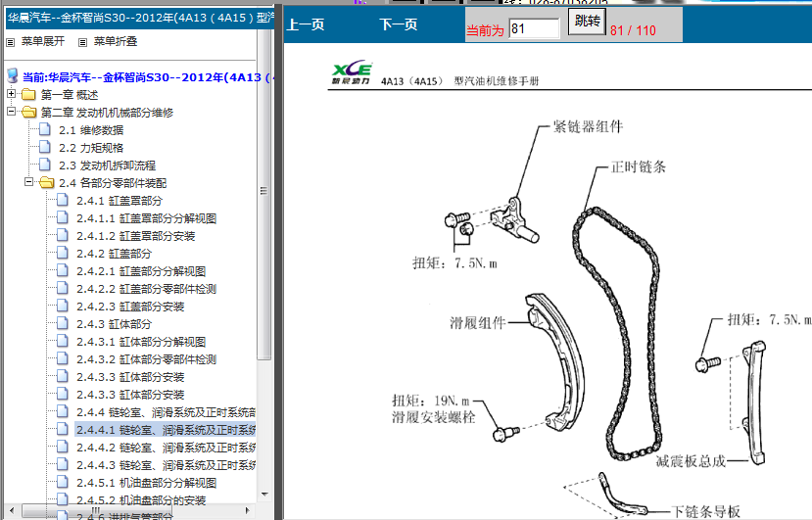Click the folder icon for 第一章 概述
Screen dimensions: 812x520
(x=28, y=94)
